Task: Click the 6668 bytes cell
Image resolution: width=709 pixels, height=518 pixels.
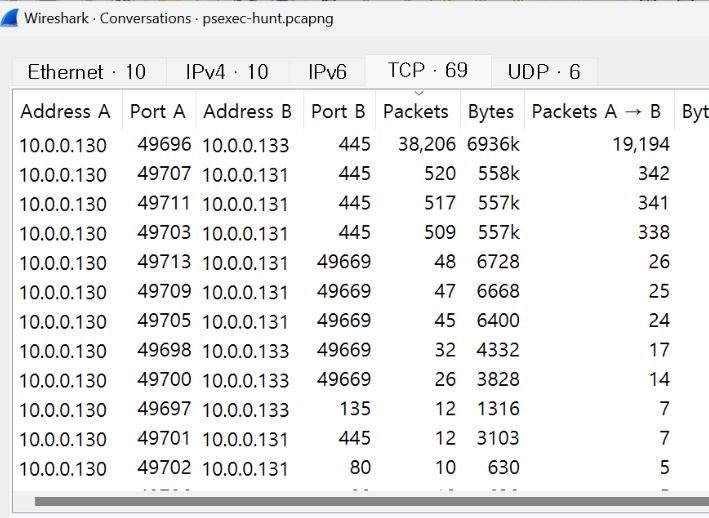Action: [x=498, y=292]
